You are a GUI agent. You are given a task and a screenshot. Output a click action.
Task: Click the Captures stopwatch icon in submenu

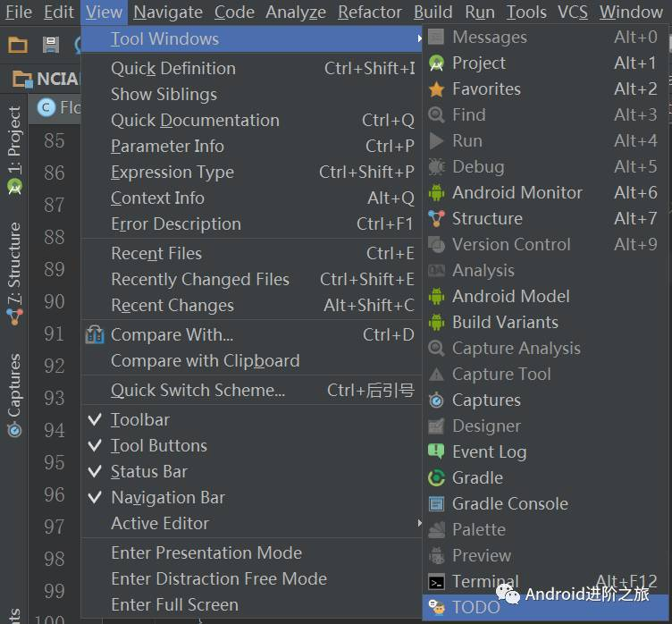click(x=436, y=401)
